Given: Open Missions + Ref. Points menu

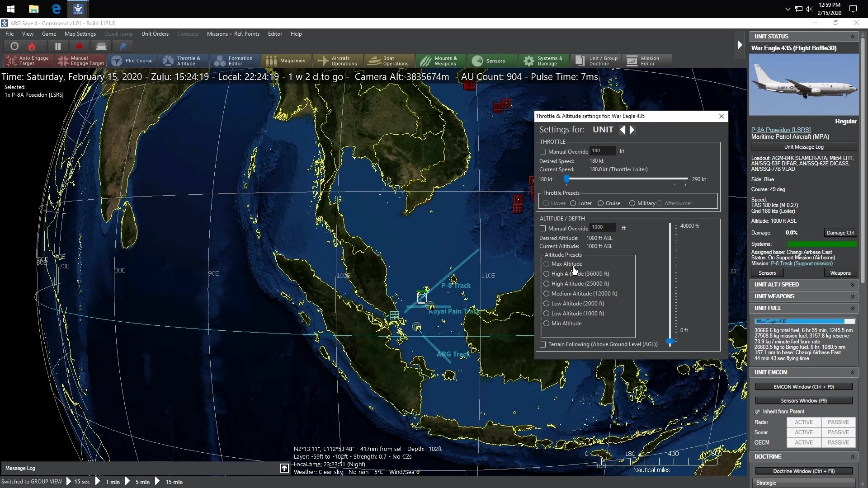Looking at the screenshot, I should coord(233,34).
